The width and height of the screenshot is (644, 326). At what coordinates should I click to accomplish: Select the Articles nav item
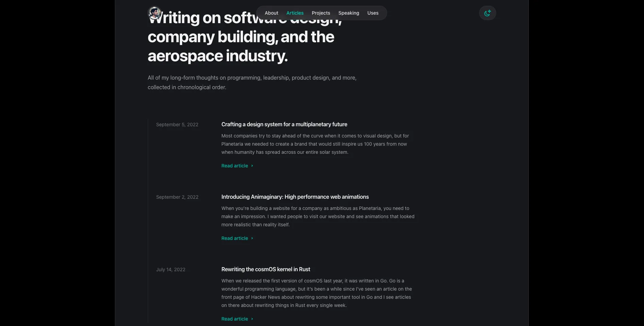(x=295, y=13)
